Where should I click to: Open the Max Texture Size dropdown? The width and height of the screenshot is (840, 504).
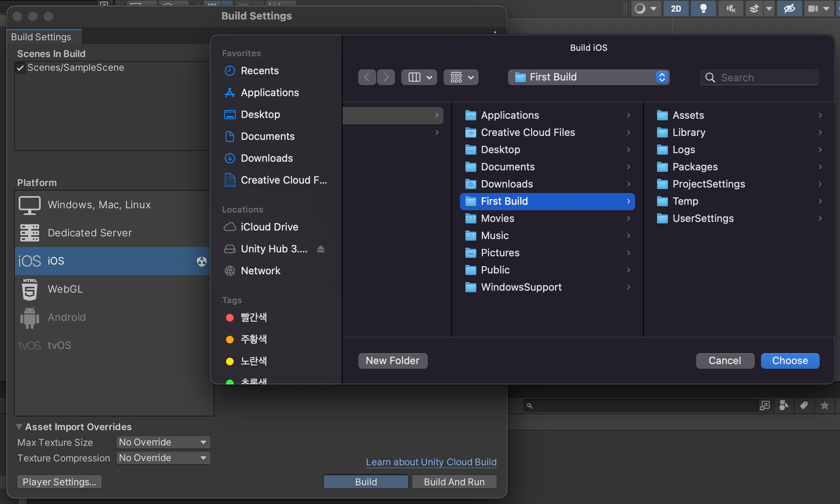tap(163, 442)
